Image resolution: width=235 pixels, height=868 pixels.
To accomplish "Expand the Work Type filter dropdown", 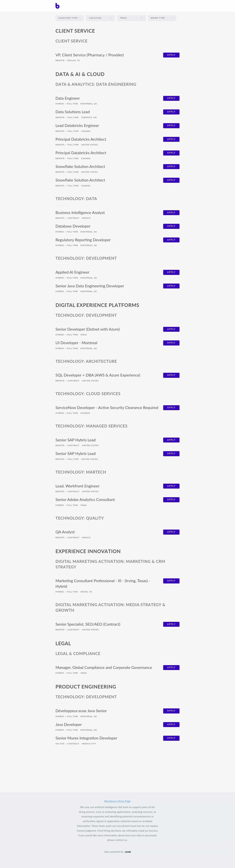I will 162,18.
